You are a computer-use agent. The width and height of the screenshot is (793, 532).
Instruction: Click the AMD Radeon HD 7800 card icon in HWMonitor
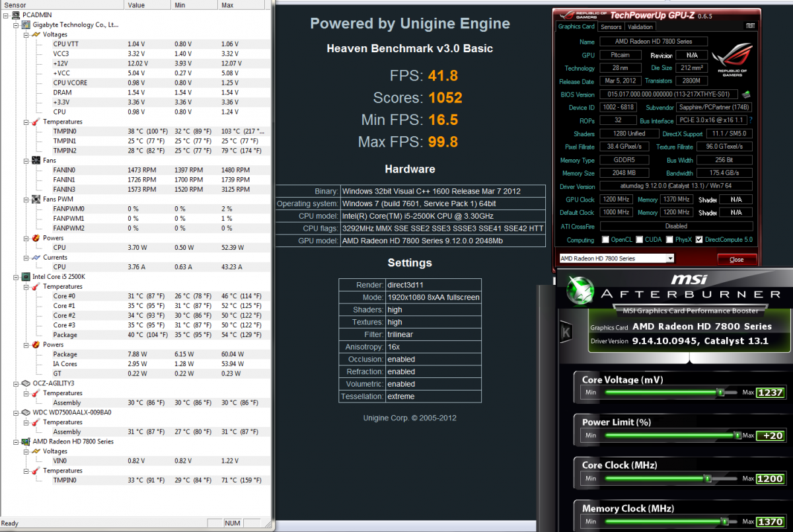(26, 441)
